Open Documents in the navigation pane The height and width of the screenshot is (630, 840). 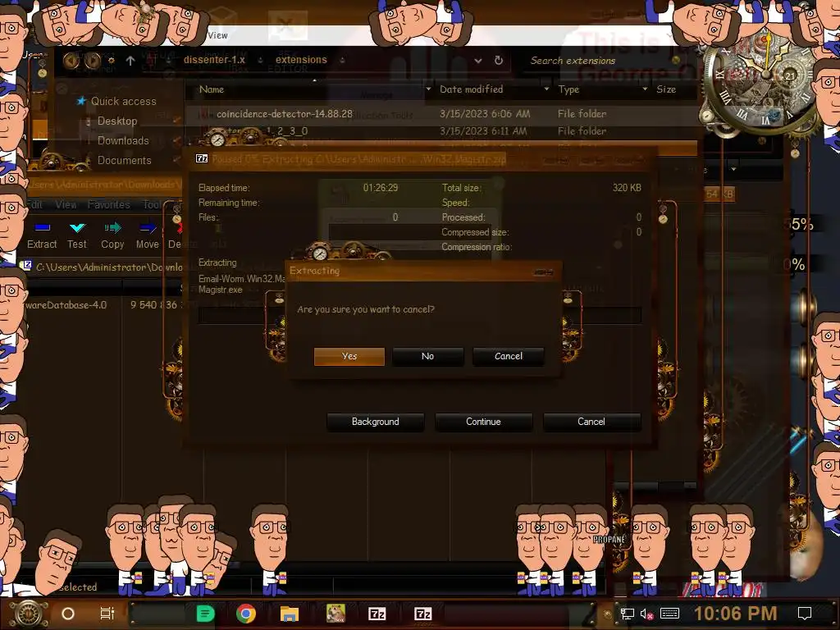click(125, 160)
